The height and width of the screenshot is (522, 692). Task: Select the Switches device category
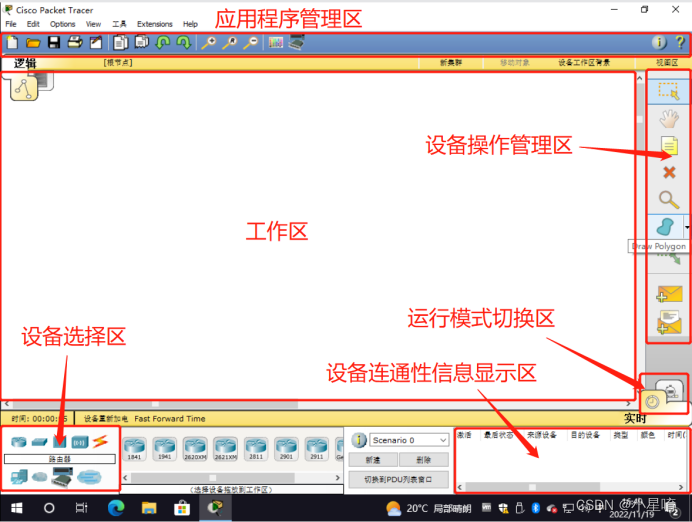39,441
